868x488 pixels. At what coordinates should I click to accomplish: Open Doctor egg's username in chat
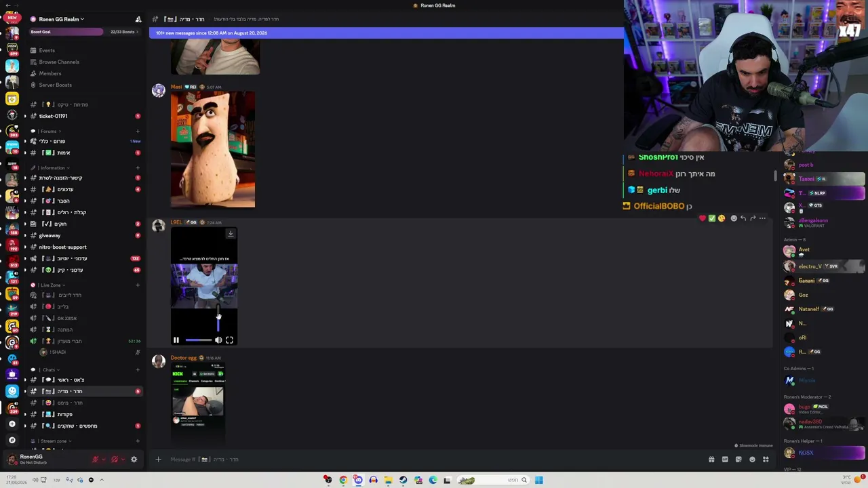[183, 358]
